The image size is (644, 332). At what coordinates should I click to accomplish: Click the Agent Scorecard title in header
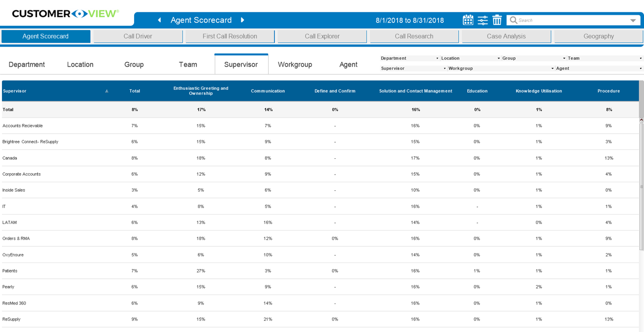point(201,20)
